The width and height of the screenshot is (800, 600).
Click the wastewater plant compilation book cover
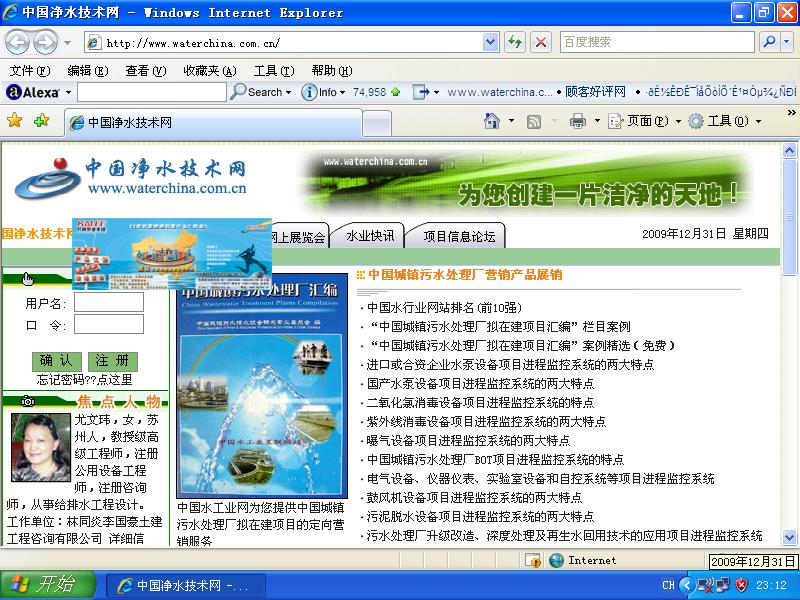pyautogui.click(x=262, y=385)
